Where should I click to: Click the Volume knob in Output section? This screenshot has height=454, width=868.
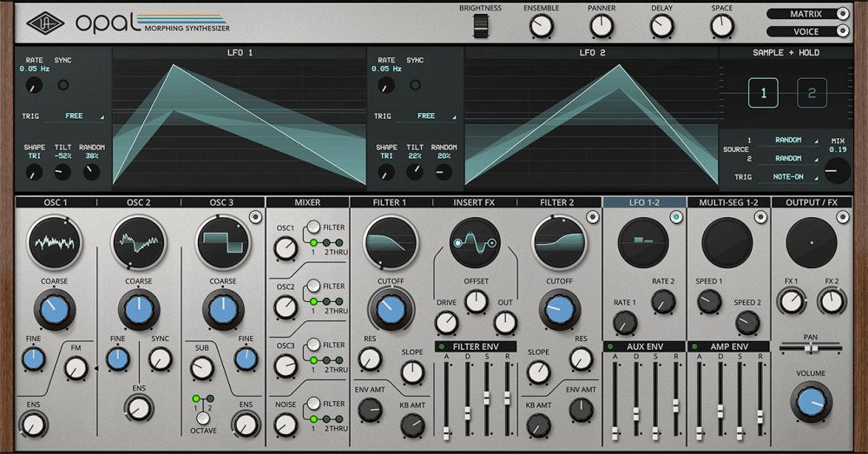[x=811, y=402]
